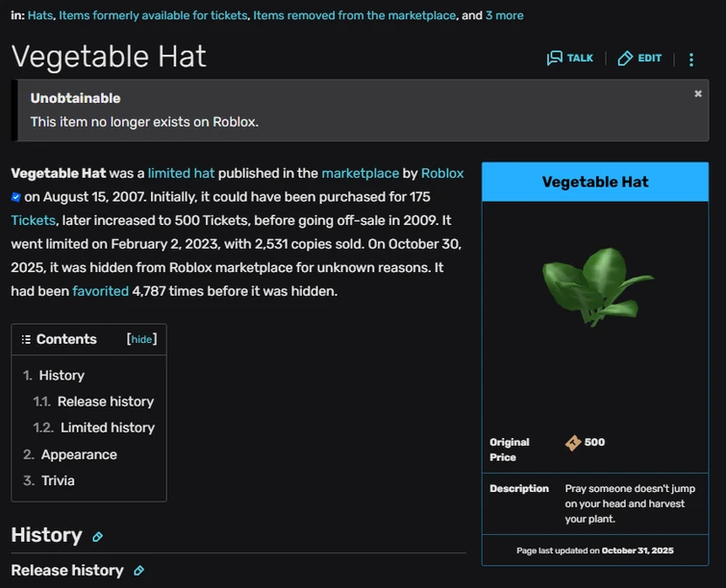The image size is (726, 588).
Task: Open the three-dot more actions menu
Action: [x=690, y=60]
